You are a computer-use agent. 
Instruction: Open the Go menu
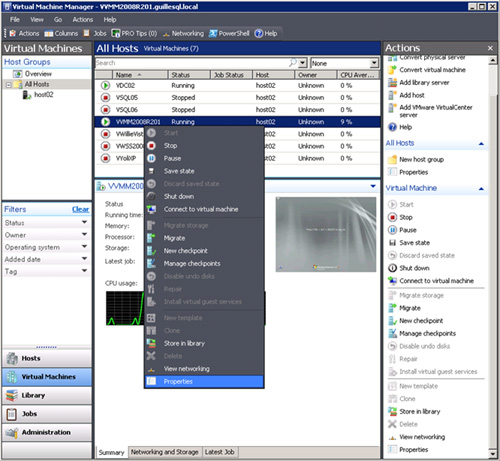tap(58, 20)
